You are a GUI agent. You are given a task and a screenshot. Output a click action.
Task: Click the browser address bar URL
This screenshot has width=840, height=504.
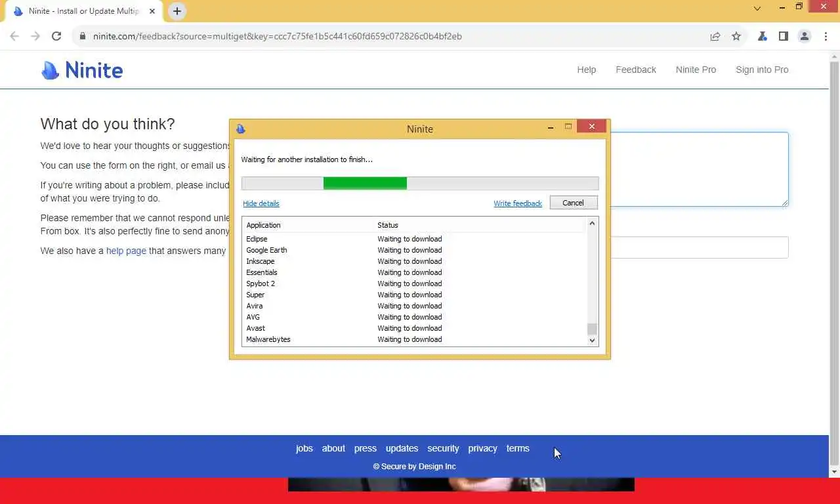coord(278,36)
